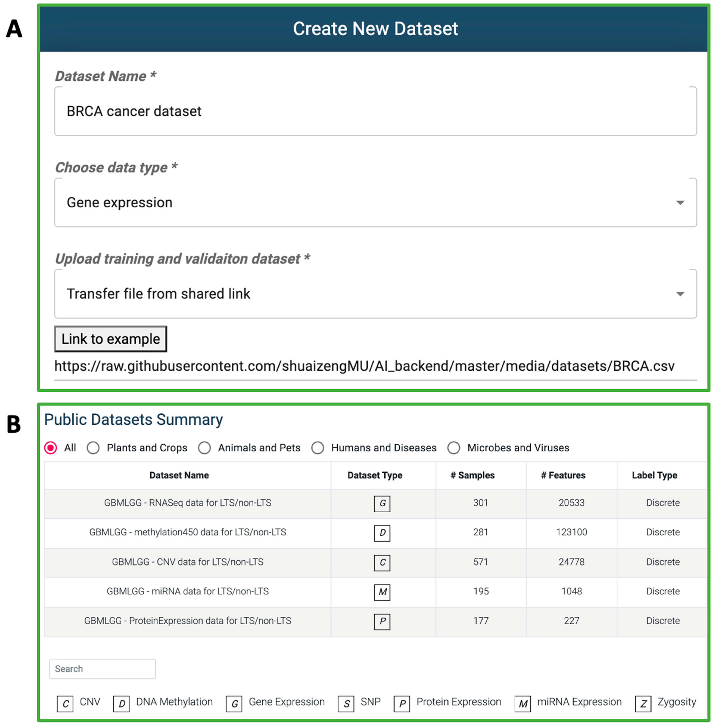Click the D icon in methylation450 row
This screenshot has height=728, width=716.
pos(382,533)
